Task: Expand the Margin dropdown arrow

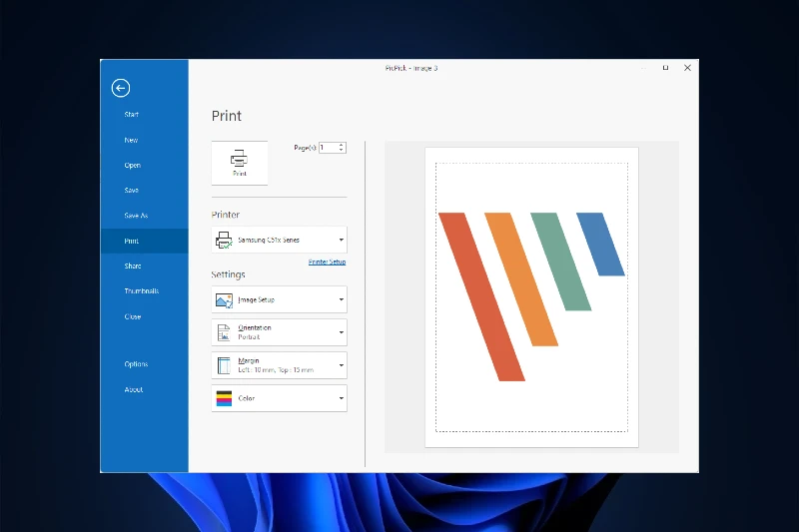Action: [341, 365]
